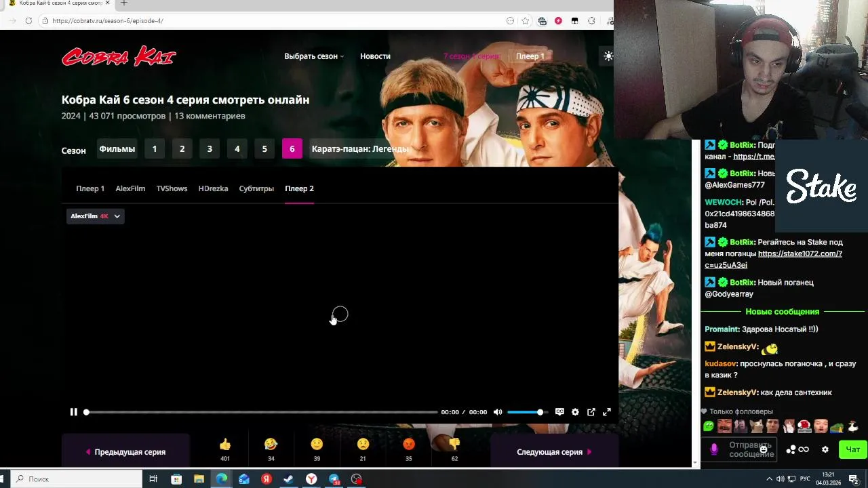Go to season 5
Viewport: 868px width, 488px height.
[x=264, y=149]
